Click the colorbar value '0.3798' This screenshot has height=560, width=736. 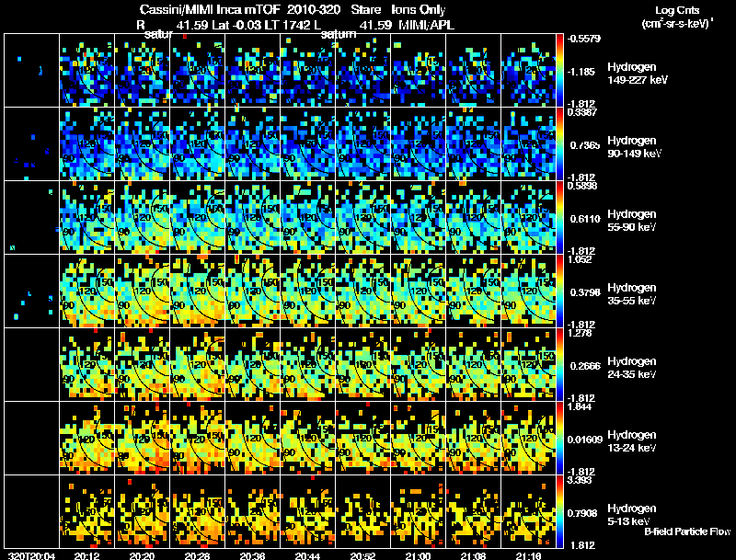(585, 292)
